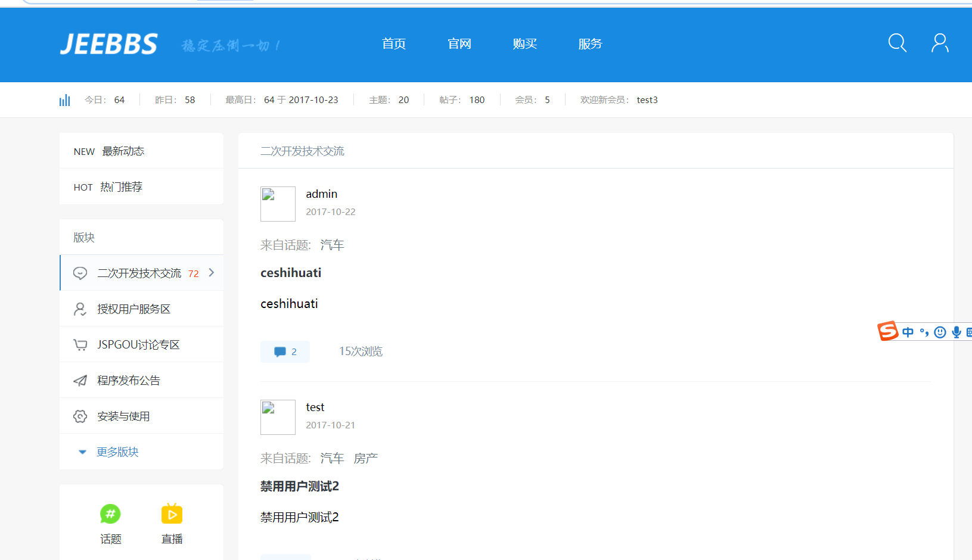
Task: Open the bold 禁用用户测试2 post title
Action: tap(300, 486)
